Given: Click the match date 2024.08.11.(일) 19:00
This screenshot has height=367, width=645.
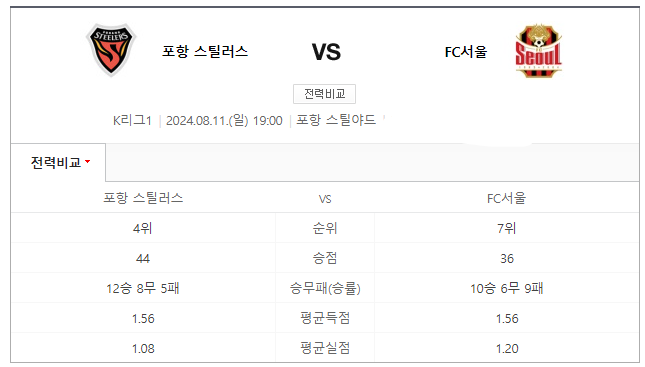Looking at the screenshot, I should point(224,121).
